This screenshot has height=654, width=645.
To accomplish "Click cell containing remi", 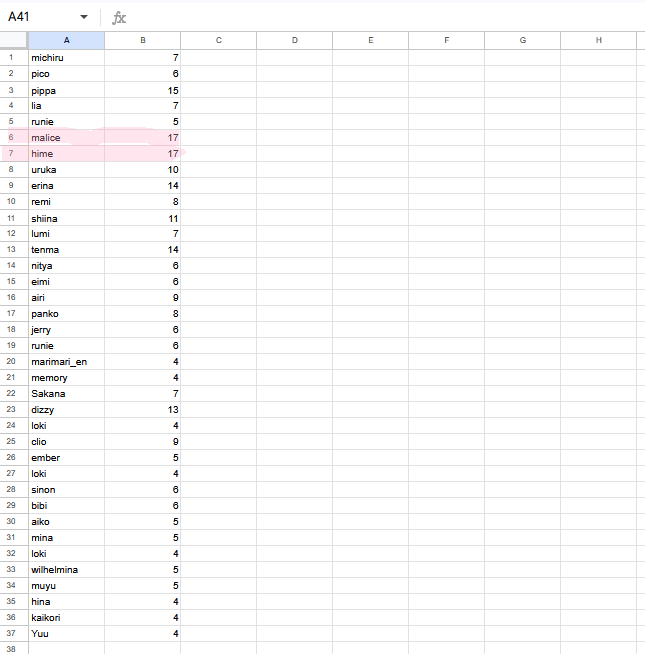I will (x=66, y=202).
